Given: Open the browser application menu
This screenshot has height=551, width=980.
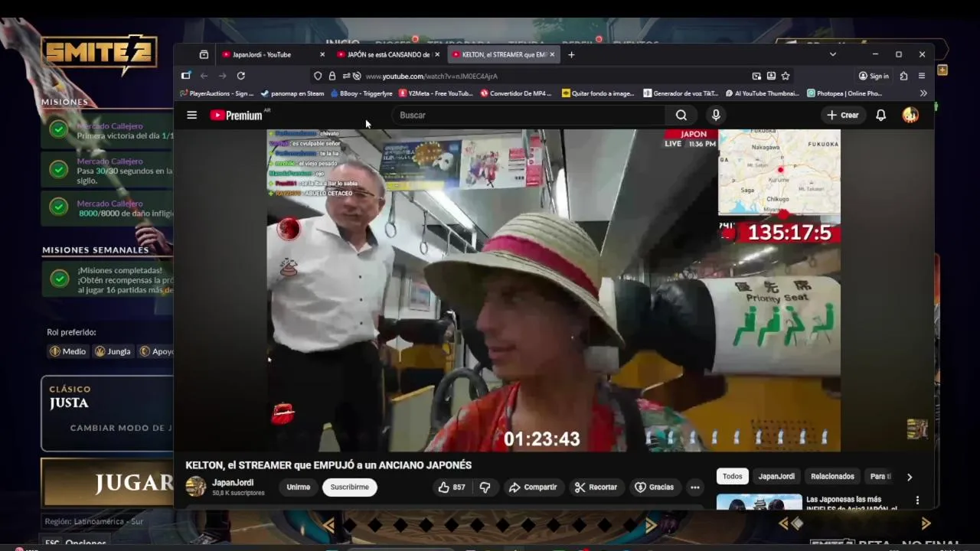Looking at the screenshot, I should (922, 76).
